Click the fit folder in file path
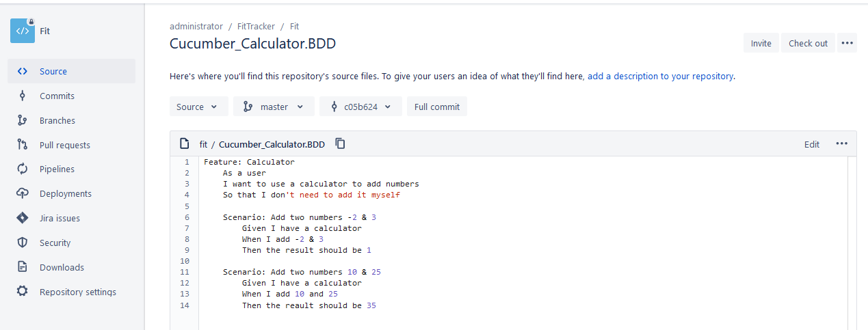This screenshot has width=868, height=330. tap(203, 144)
